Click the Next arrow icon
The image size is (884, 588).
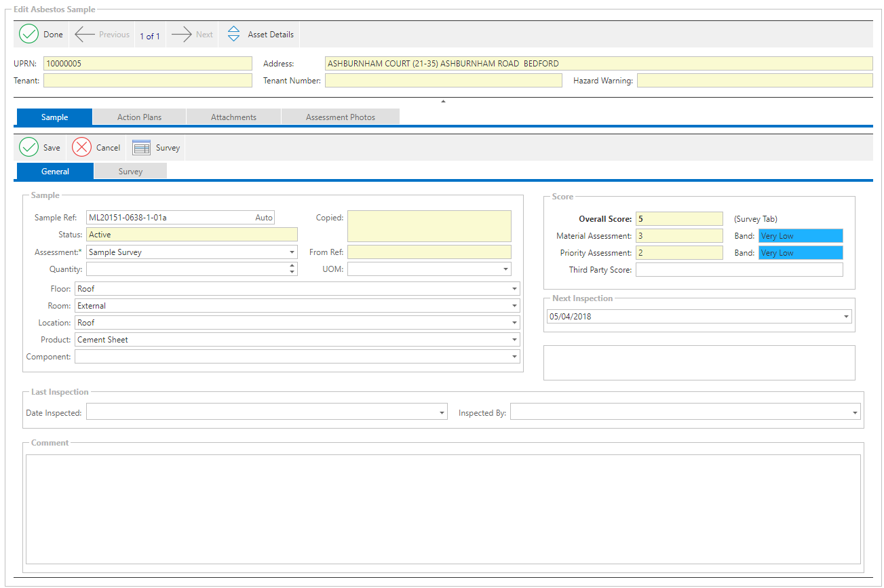[182, 34]
